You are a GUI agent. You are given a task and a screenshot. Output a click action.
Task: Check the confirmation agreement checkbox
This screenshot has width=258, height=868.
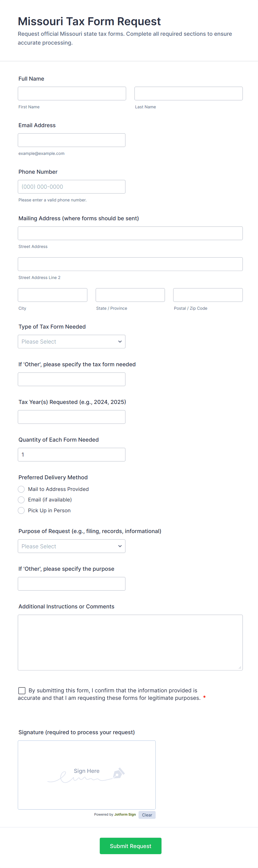[22, 690]
